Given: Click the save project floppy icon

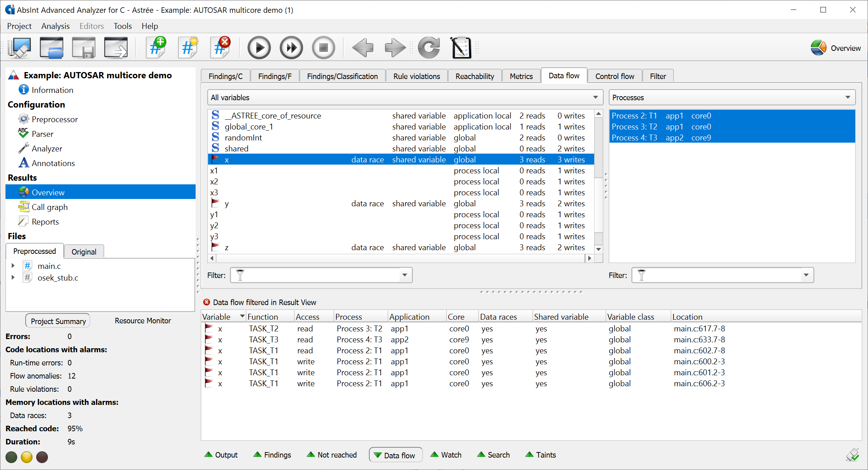Looking at the screenshot, I should 84,48.
